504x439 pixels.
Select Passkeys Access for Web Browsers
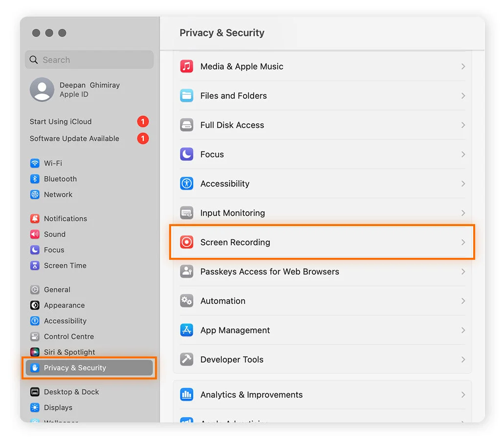point(269,272)
